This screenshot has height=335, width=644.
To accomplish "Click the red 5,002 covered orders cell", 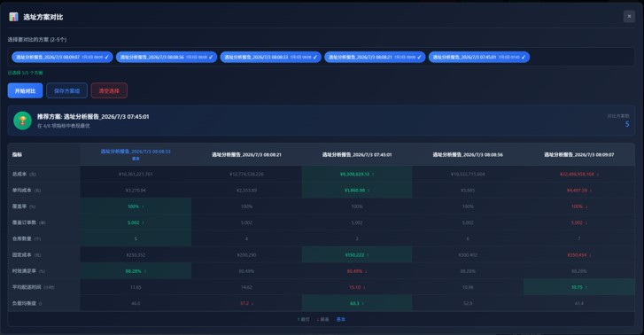I will tap(579, 222).
